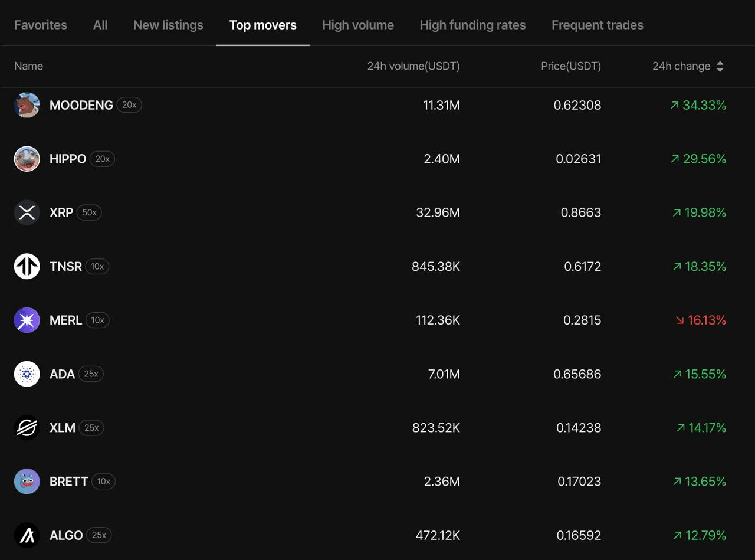Image resolution: width=755 pixels, height=560 pixels.
Task: Click the 24h change column label
Action: click(x=681, y=66)
